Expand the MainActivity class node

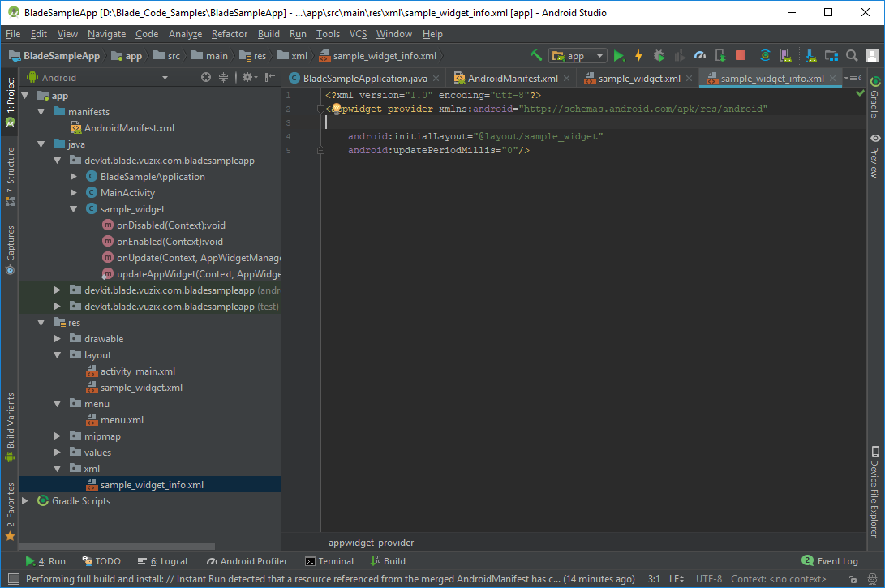pyautogui.click(x=73, y=192)
